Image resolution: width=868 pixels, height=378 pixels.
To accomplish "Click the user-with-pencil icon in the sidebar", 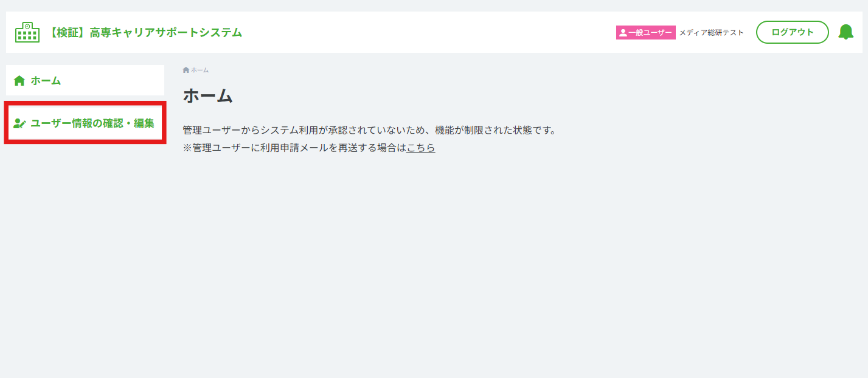I will pyautogui.click(x=19, y=123).
